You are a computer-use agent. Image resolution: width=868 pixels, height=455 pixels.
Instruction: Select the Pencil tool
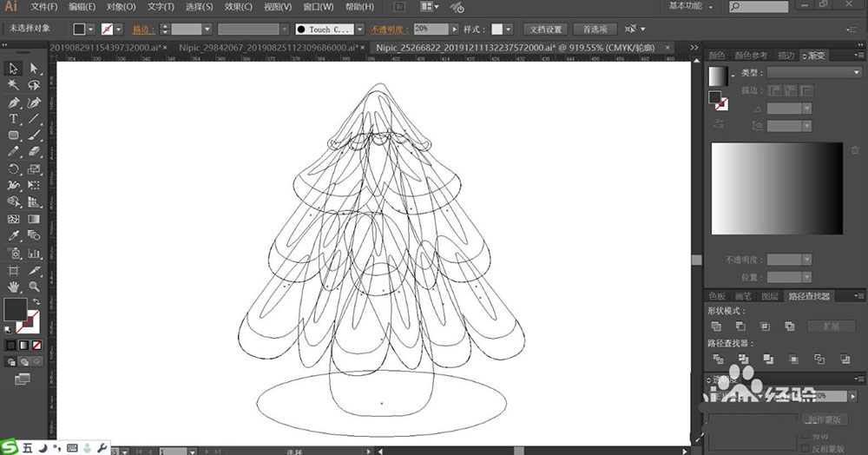(13, 152)
